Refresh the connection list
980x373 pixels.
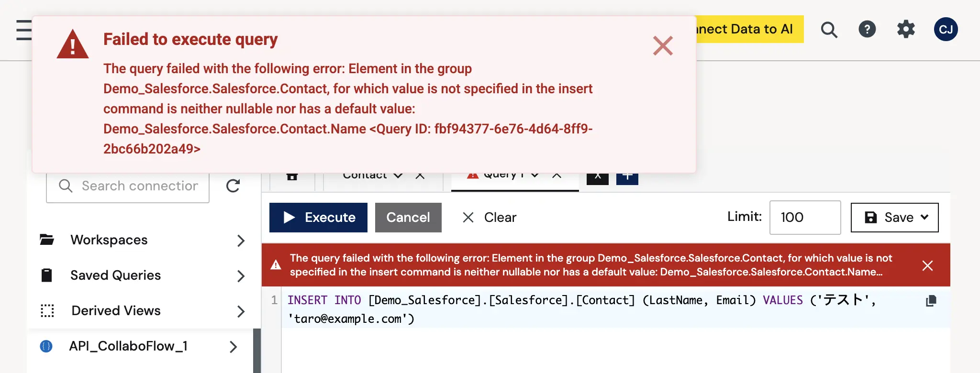pos(233,186)
